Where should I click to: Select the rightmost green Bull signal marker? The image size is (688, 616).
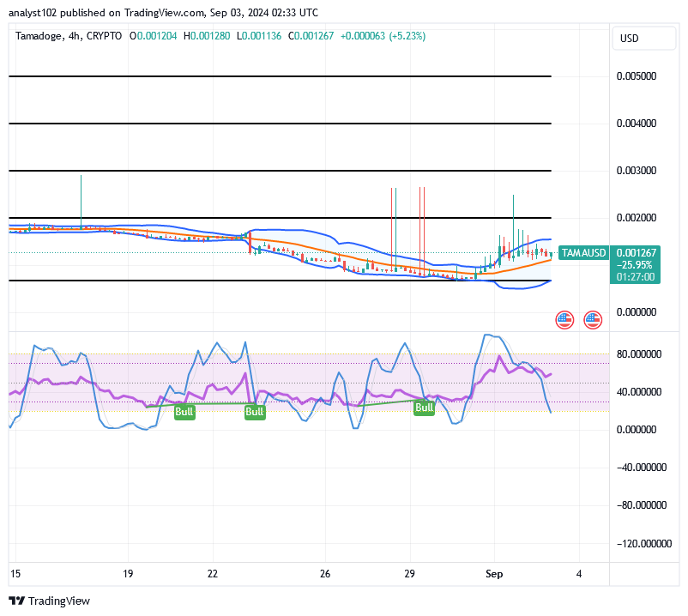click(x=425, y=408)
